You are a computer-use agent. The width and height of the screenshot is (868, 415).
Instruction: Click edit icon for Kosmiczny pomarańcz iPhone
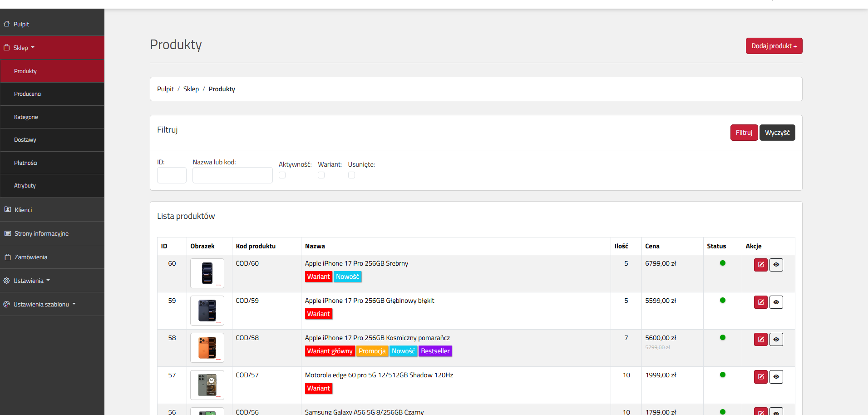[761, 339]
